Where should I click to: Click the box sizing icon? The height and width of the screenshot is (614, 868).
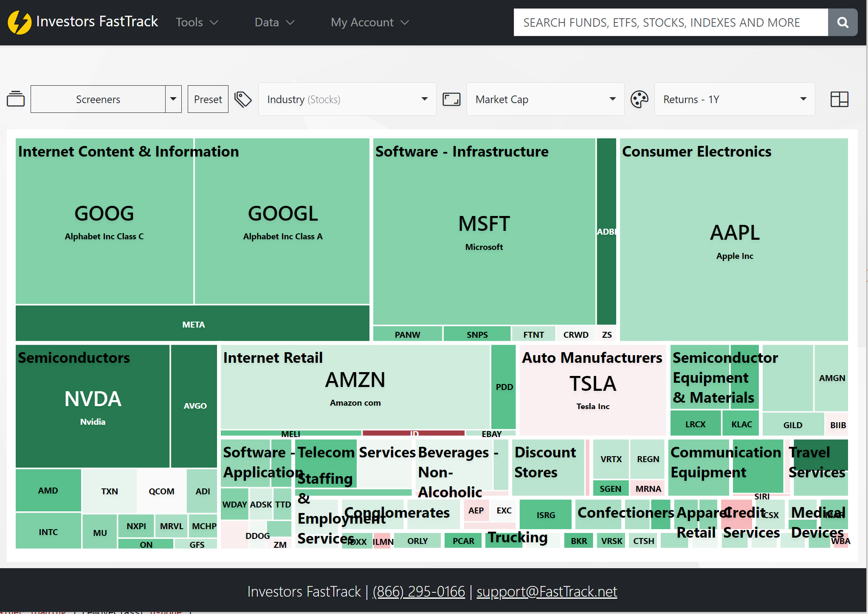451,99
